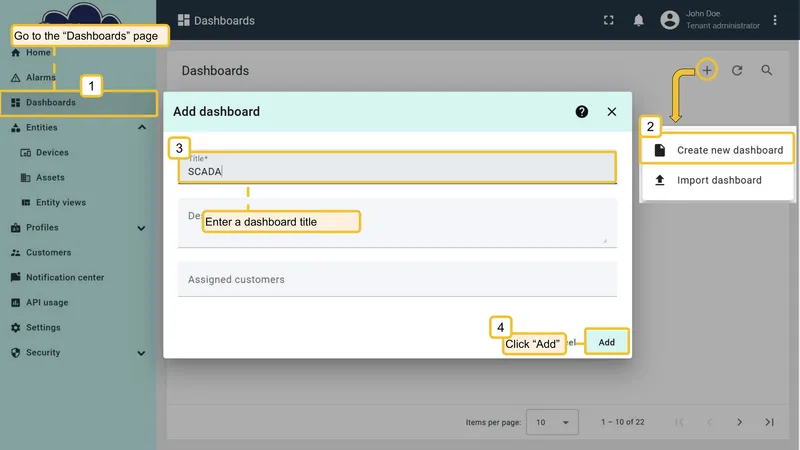Click the Profiles icon in sidebar
Viewport: 800px width, 450px height.
point(16,228)
